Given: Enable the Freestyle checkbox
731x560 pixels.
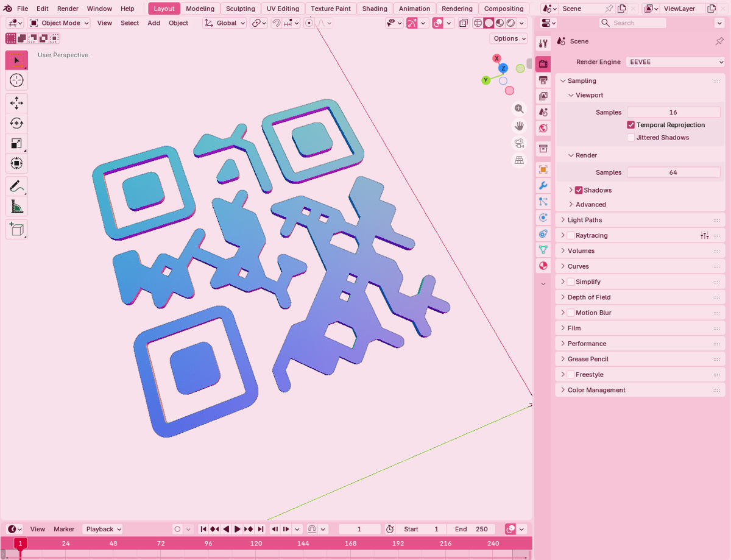Looking at the screenshot, I should [x=571, y=375].
